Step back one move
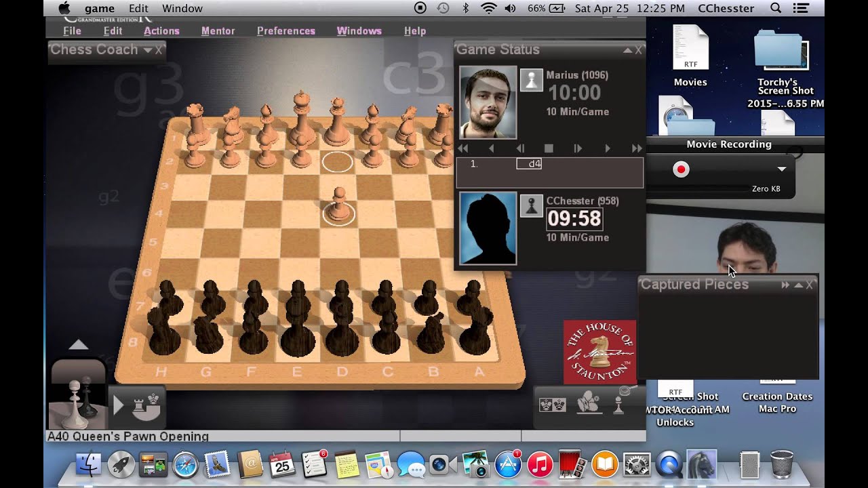Viewport: 868px width, 488px height. (x=492, y=148)
